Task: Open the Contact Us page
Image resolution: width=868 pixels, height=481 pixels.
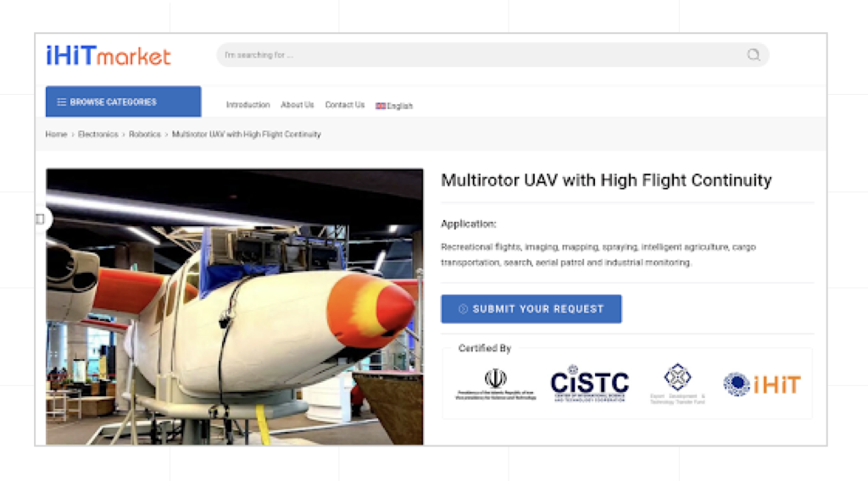Action: click(x=345, y=105)
